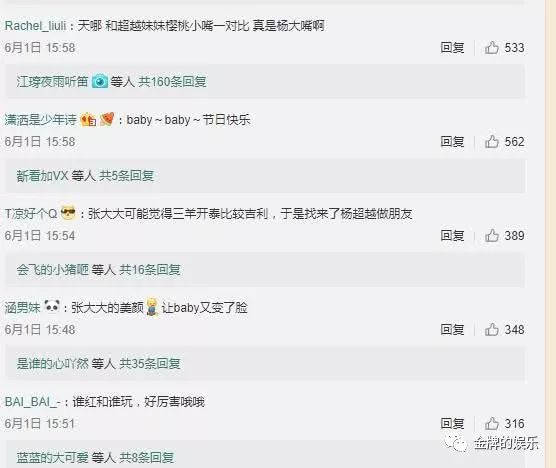Show all 共35条回复 replies
This screenshot has height=468, width=556.
150,363
